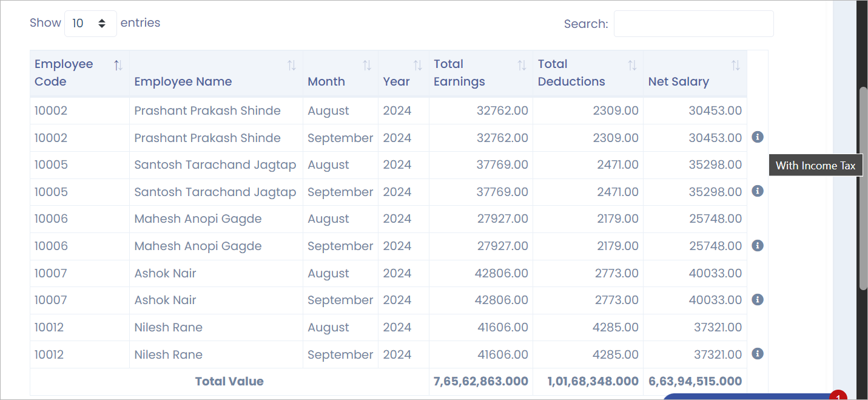868x400 pixels.
Task: Sort by Total Deductions sort icon
Action: 632,66
